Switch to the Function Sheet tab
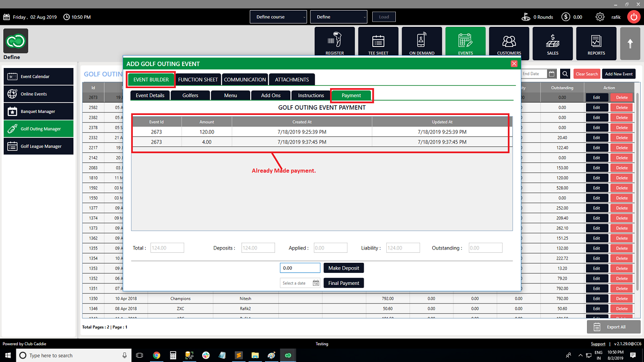This screenshot has width=644, height=362. (198, 79)
